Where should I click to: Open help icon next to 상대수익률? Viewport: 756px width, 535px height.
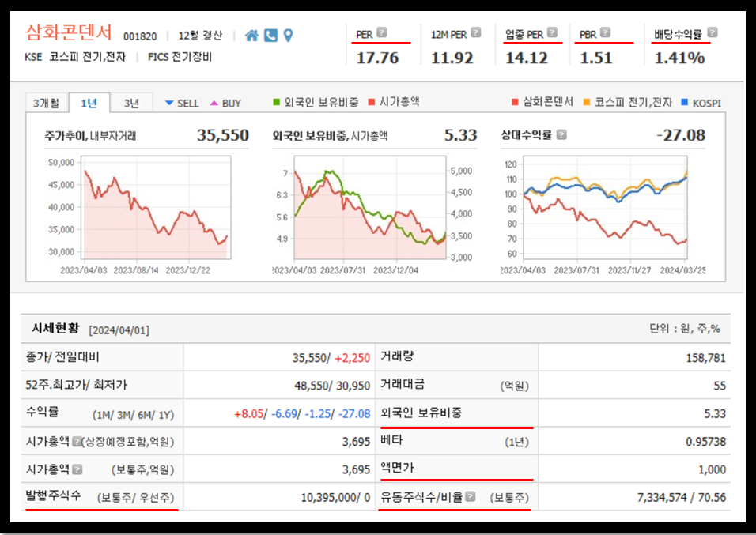pyautogui.click(x=561, y=134)
